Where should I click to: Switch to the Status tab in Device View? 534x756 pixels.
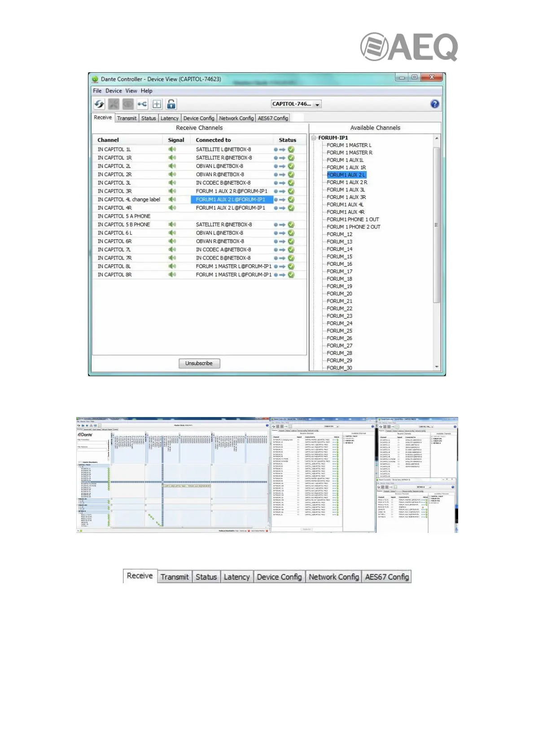pyautogui.click(x=149, y=118)
